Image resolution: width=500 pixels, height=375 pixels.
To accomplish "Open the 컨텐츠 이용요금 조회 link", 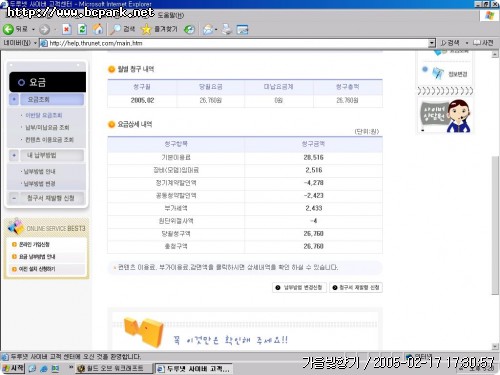I will 49,139.
